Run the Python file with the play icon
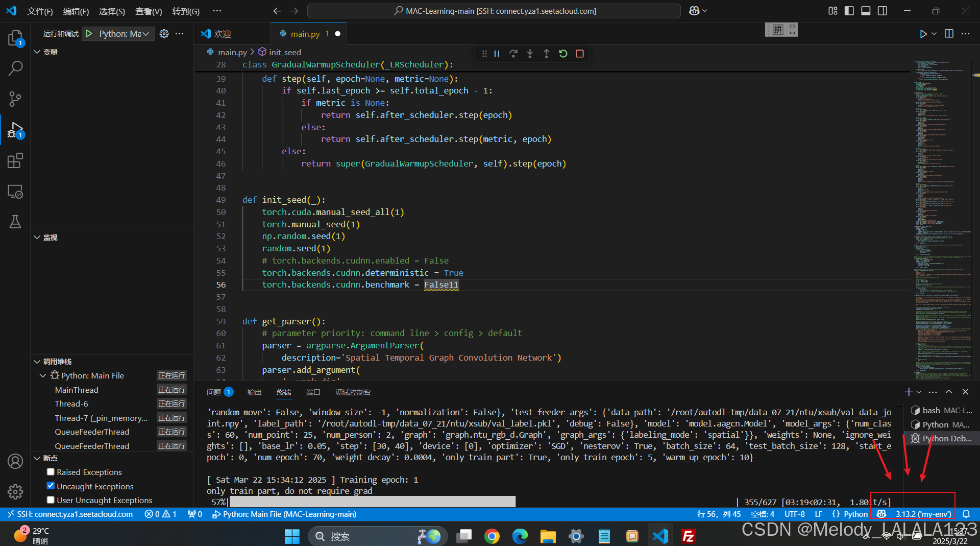Image resolution: width=980 pixels, height=546 pixels. pyautogui.click(x=923, y=34)
